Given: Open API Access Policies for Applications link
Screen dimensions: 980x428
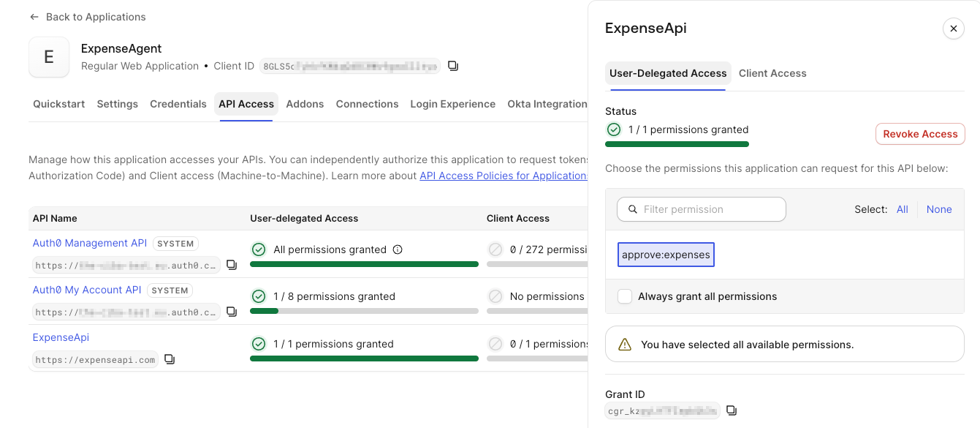Looking at the screenshot, I should [504, 176].
